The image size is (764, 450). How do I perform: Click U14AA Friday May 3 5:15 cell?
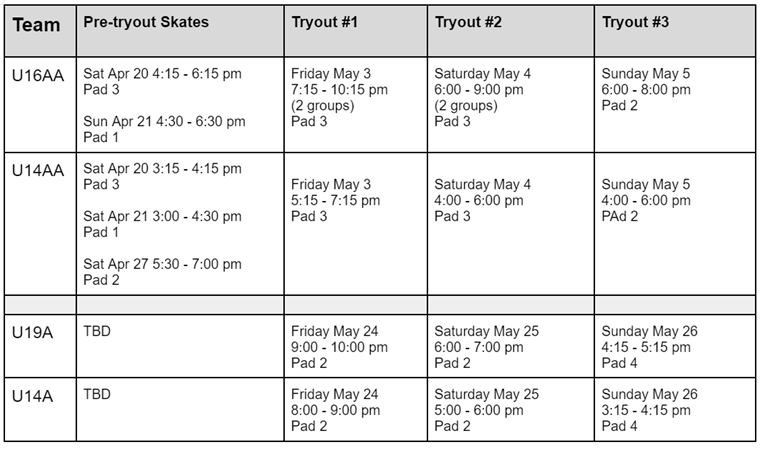point(356,224)
